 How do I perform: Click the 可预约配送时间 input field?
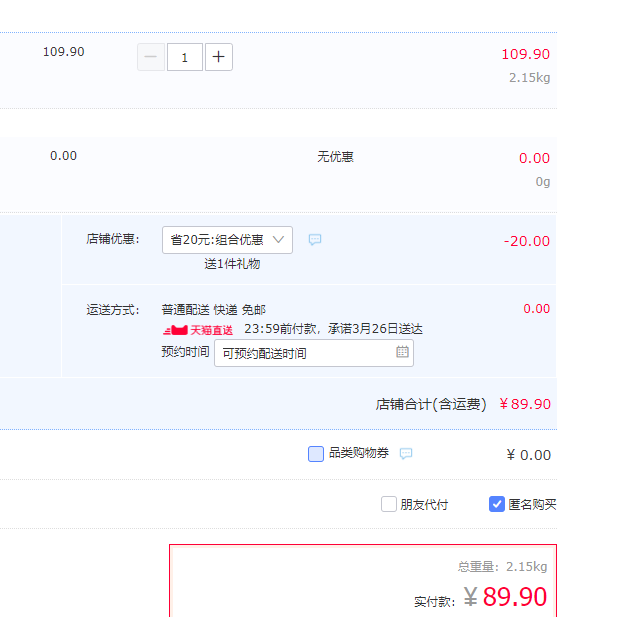(305, 353)
